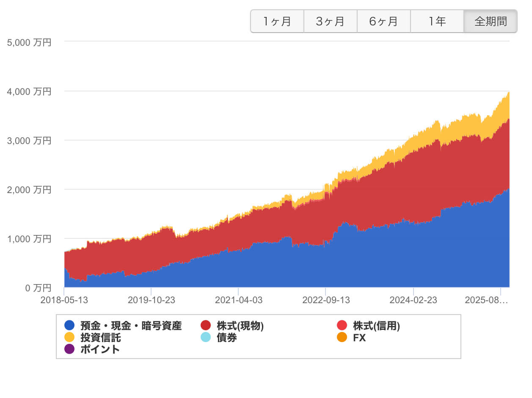Click blue 預金・現金・暗号資産 legend dot
Viewport: 532px width, 398px height.
pos(69,326)
